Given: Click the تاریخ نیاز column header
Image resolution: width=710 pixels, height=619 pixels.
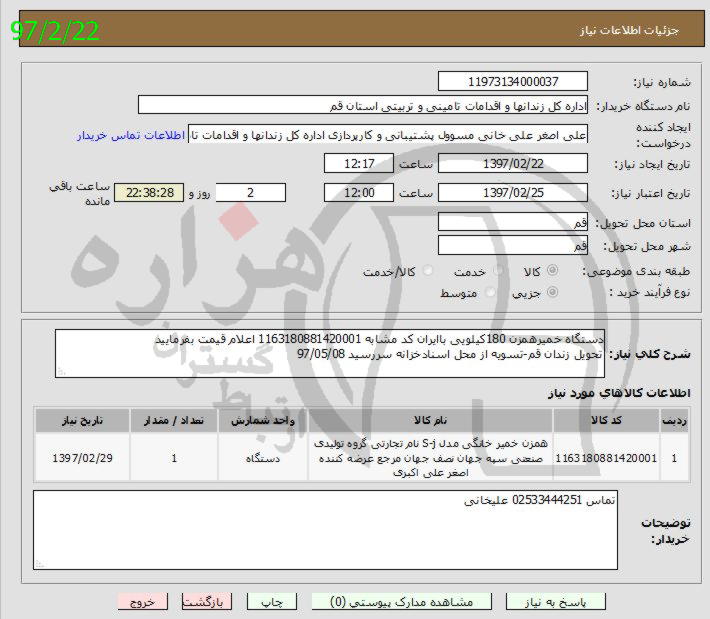Looking at the screenshot, I should pyautogui.click(x=82, y=420).
